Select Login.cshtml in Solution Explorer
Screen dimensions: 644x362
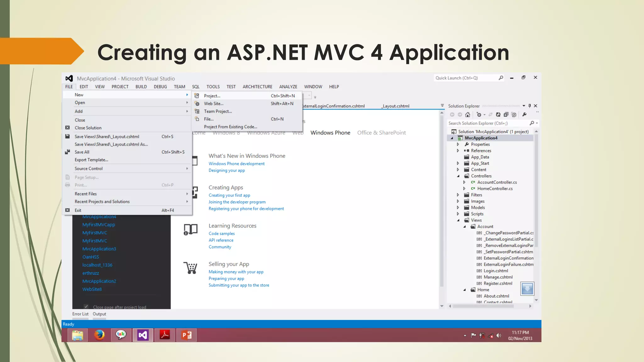click(x=496, y=271)
